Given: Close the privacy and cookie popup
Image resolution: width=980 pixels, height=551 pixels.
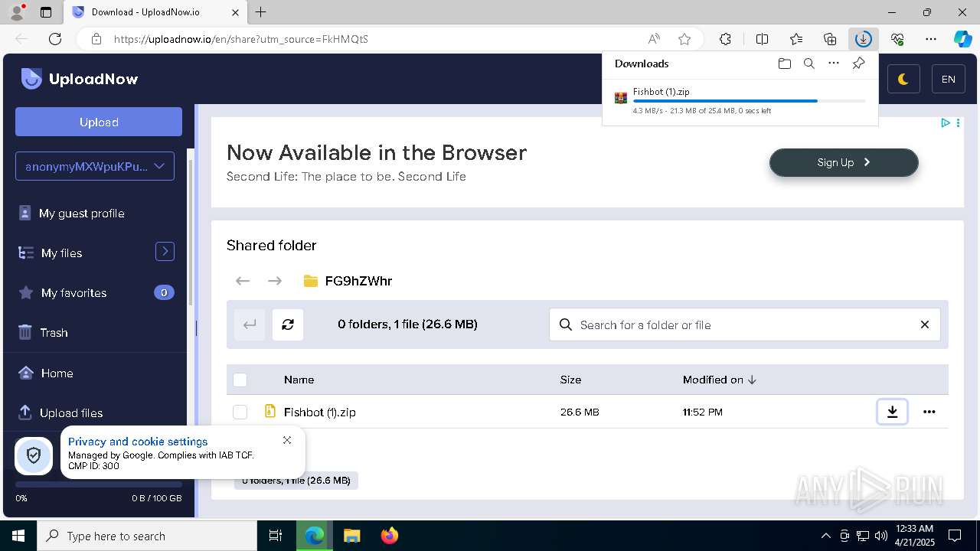Looking at the screenshot, I should coord(287,440).
